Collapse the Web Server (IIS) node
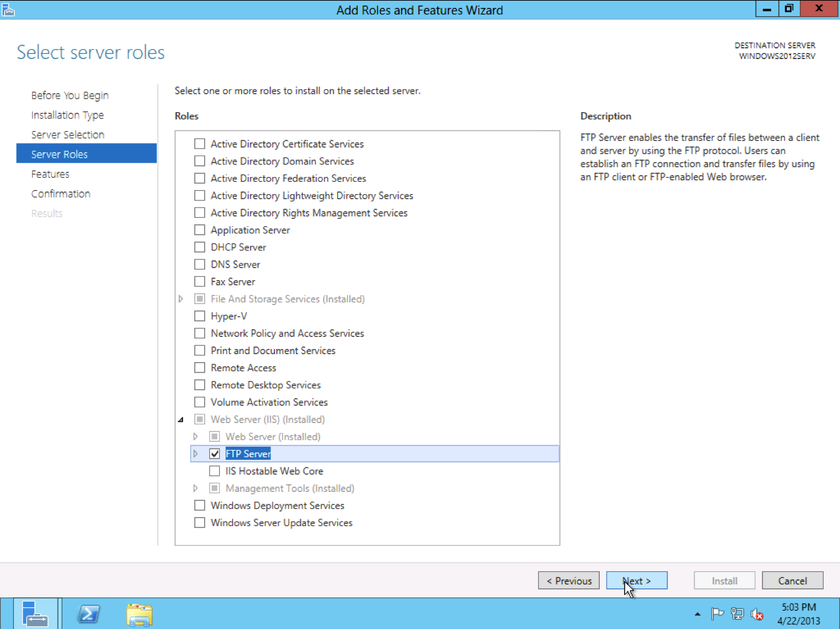840x629 pixels. (181, 420)
